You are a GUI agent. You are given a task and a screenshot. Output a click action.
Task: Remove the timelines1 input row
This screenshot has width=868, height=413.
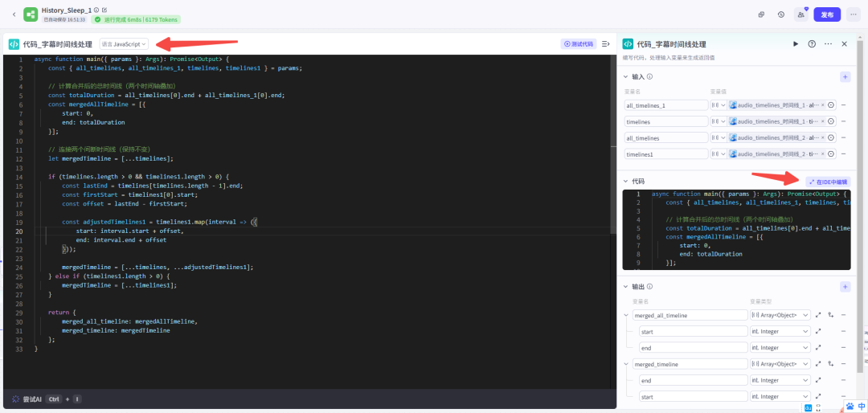click(x=844, y=154)
